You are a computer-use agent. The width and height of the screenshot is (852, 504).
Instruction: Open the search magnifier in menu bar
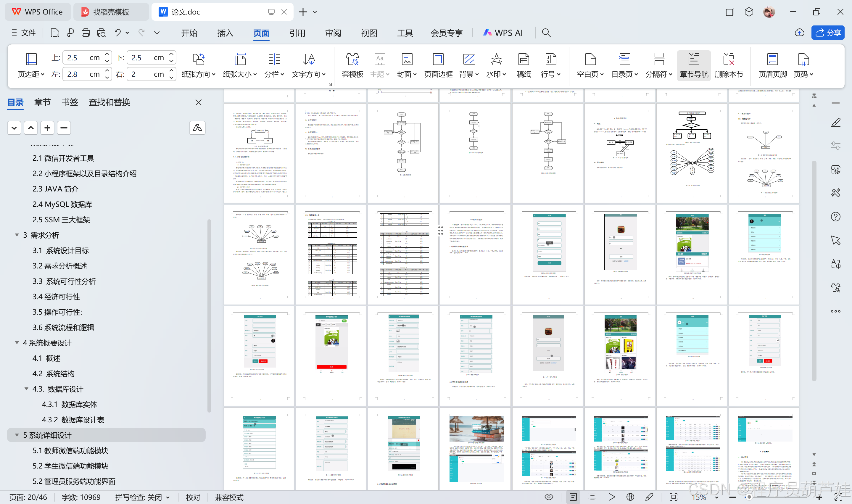pos(546,33)
